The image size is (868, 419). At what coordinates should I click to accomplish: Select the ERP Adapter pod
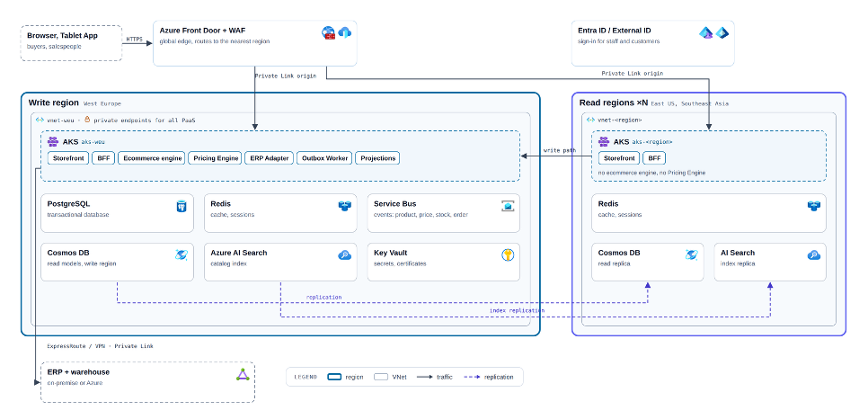(270, 158)
